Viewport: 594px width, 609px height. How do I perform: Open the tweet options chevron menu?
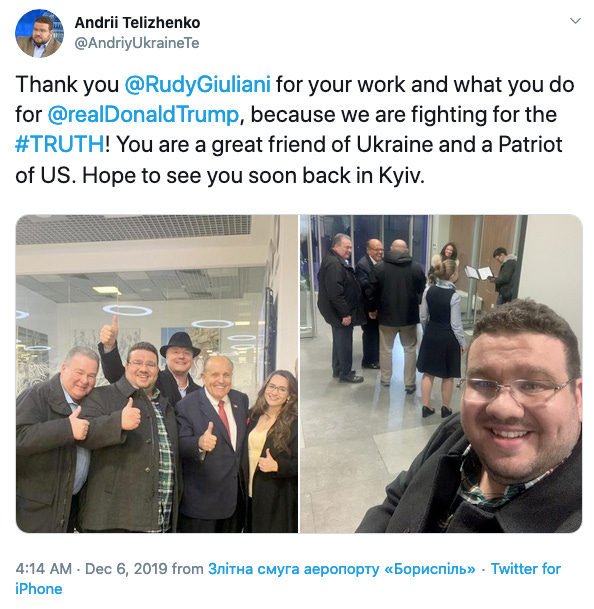(x=575, y=21)
